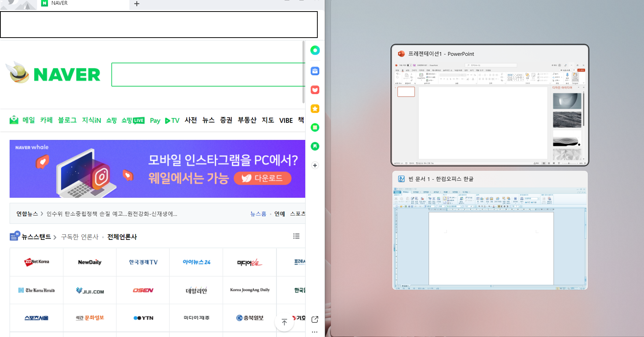Open 한국경제TV press logo
This screenshot has width=644, height=337.
143,262
